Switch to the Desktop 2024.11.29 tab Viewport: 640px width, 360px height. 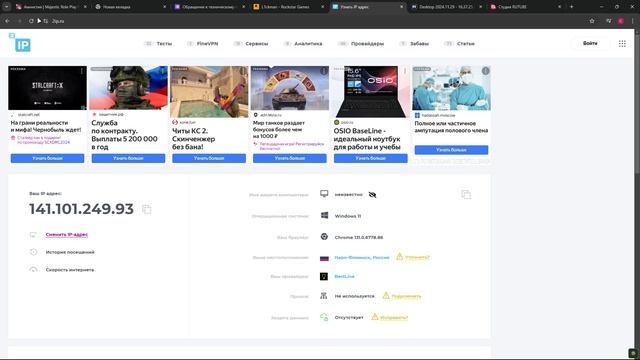447,7
